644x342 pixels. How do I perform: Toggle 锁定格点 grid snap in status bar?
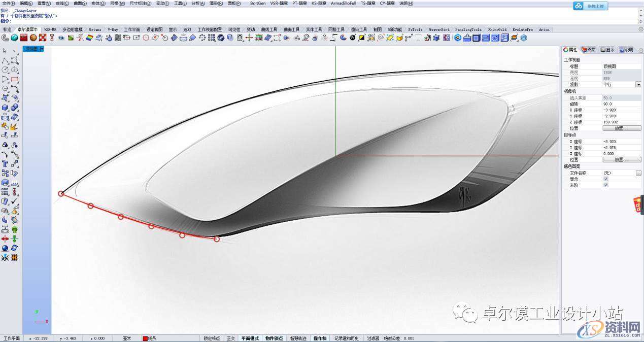(x=212, y=338)
